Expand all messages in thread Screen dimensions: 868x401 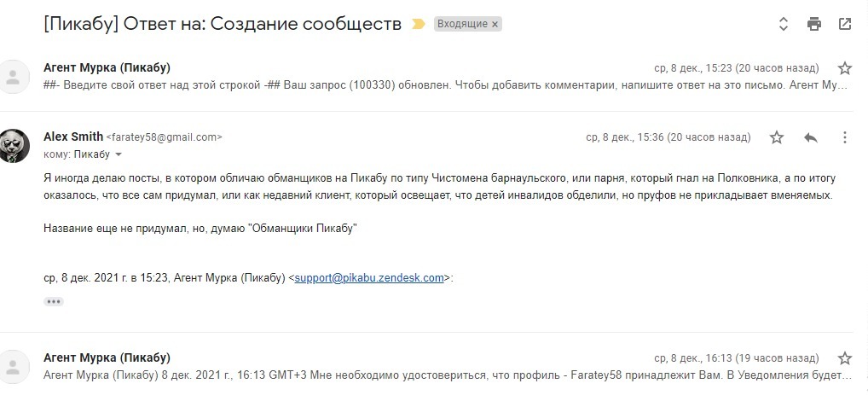[784, 24]
